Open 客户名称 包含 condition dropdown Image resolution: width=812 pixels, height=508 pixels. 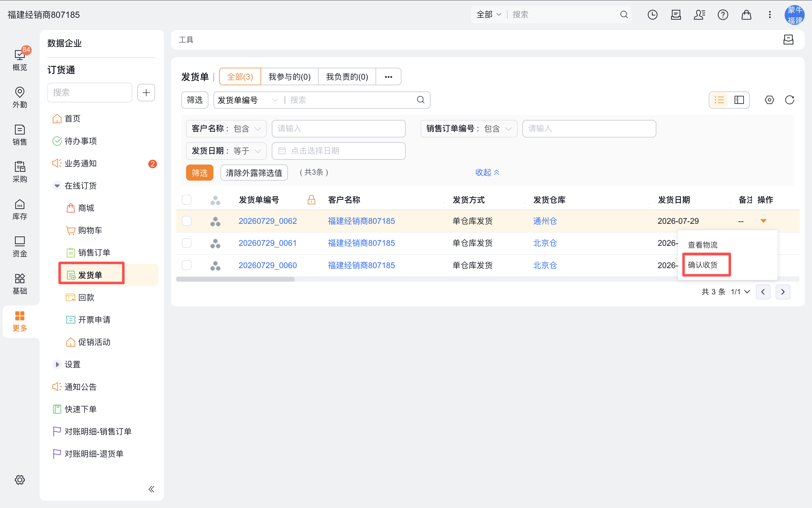coord(226,129)
